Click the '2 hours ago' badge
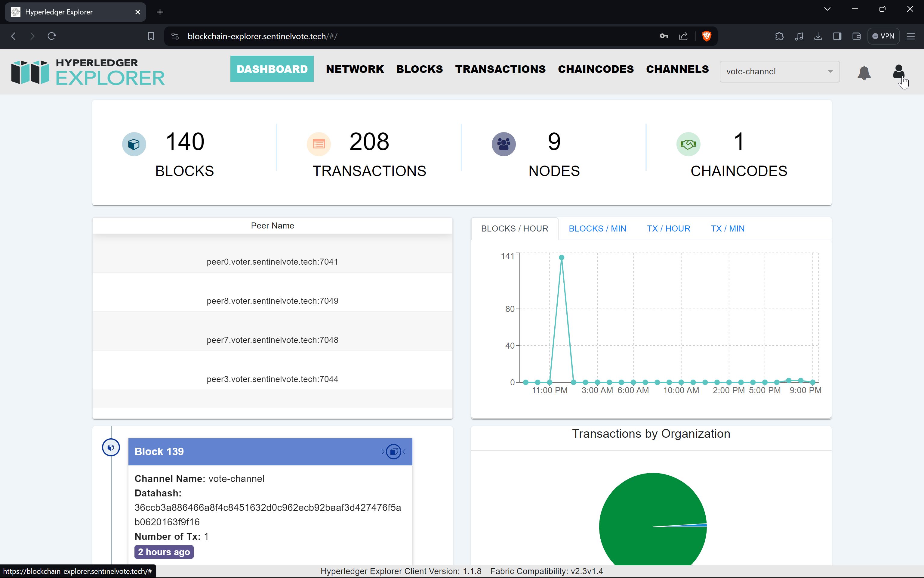This screenshot has height=578, width=924. 164,552
